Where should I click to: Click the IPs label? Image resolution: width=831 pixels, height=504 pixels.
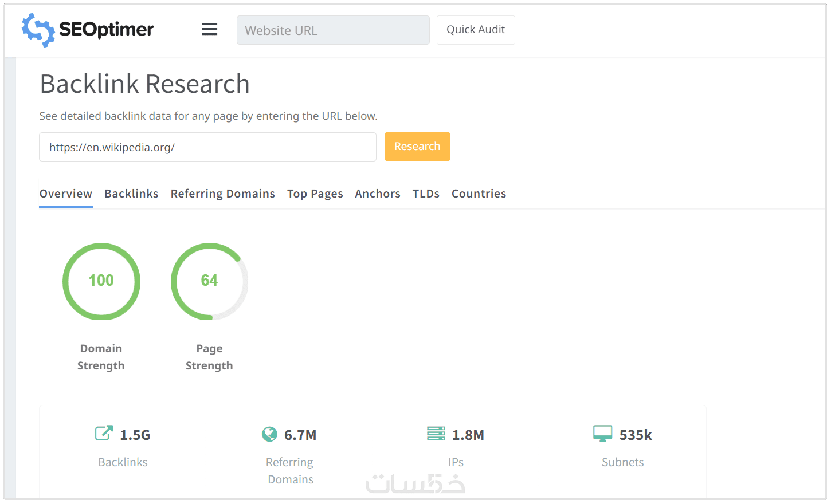456,462
